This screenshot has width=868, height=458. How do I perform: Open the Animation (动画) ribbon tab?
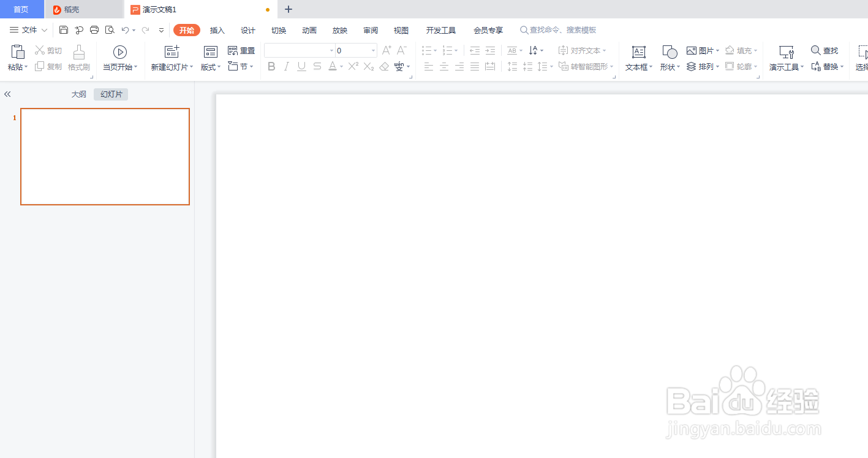coord(309,30)
